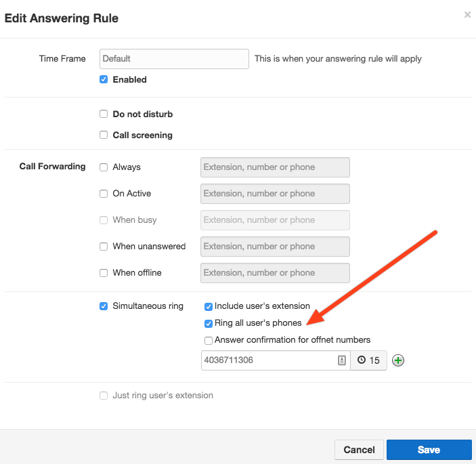The image size is (476, 464).
Task: Enable Do not disturb
Action: click(x=104, y=114)
